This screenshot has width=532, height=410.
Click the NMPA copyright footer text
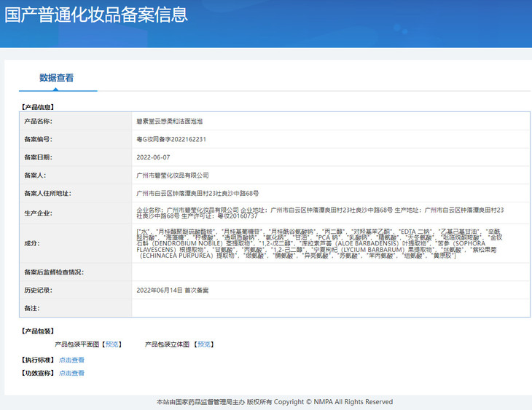[x=275, y=402]
